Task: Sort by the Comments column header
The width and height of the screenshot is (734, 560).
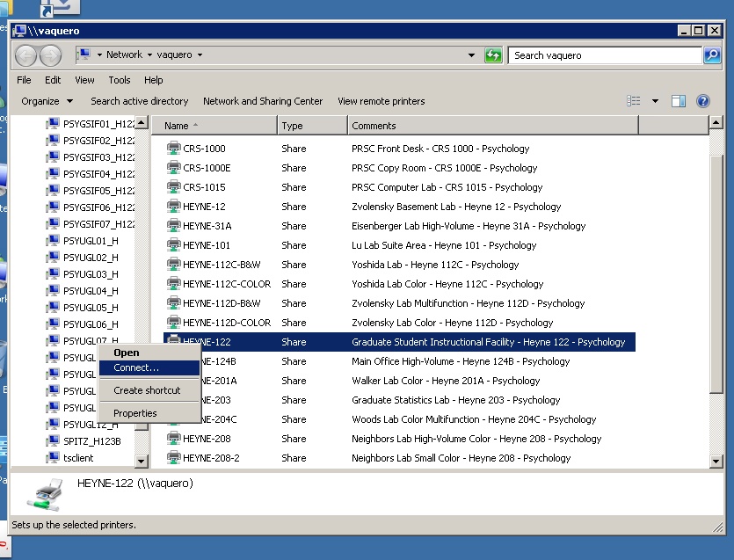Action: click(x=374, y=126)
